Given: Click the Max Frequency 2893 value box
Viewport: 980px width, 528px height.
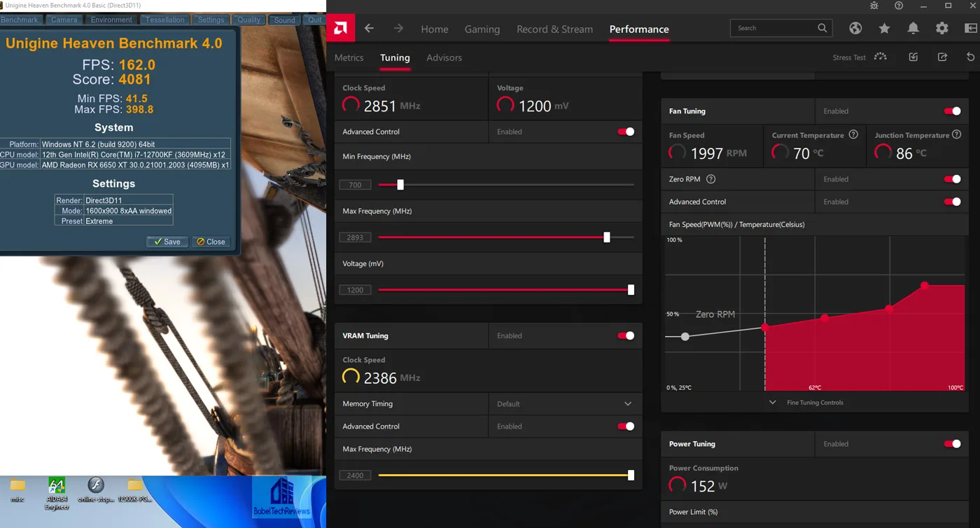Looking at the screenshot, I should [355, 237].
